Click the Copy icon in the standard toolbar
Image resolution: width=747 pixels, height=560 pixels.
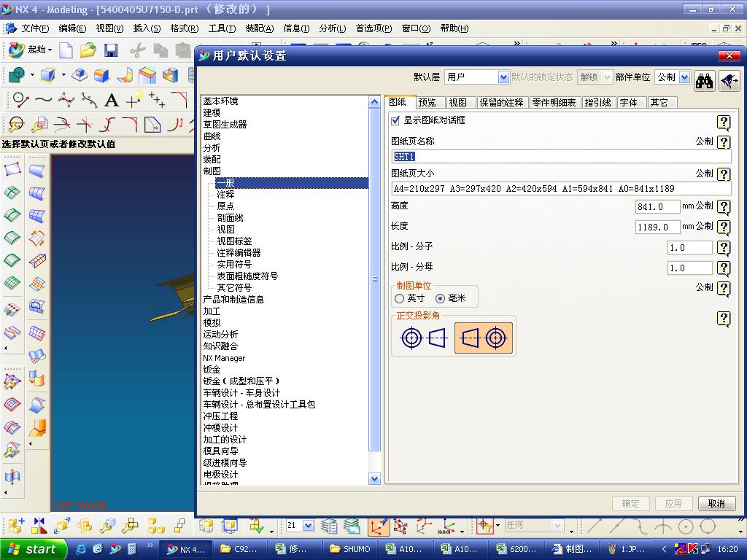(160, 50)
